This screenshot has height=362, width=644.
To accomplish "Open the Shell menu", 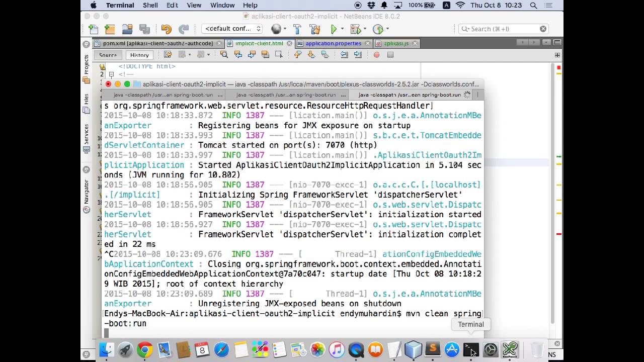I will [x=150, y=5].
